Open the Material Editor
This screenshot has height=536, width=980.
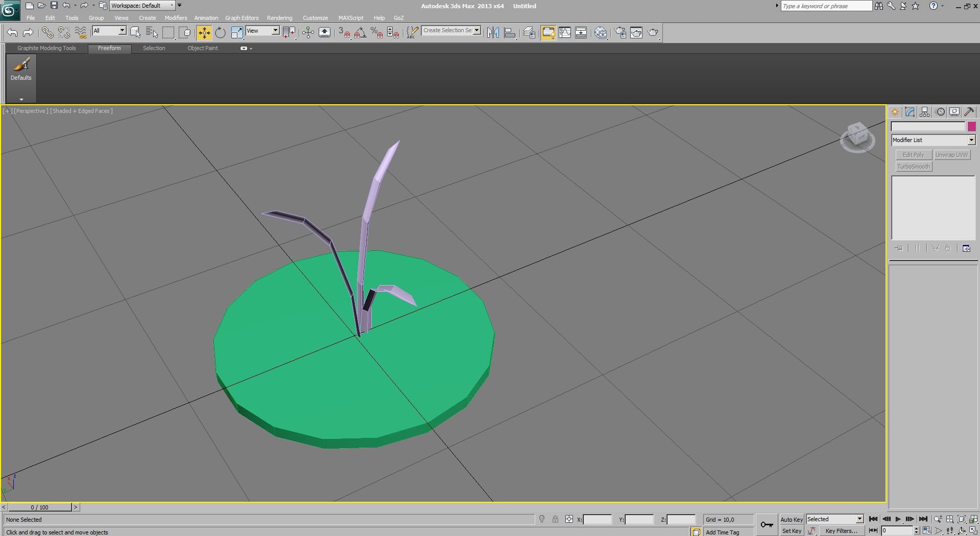click(x=601, y=33)
